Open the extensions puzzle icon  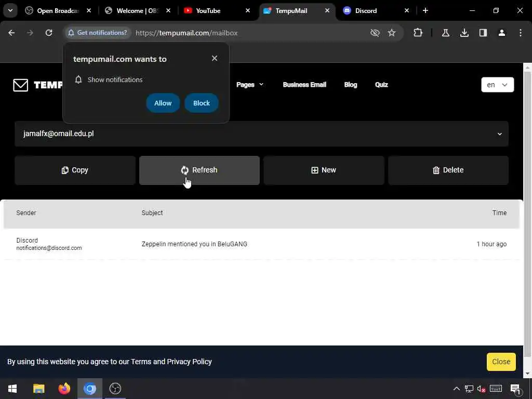[418, 33]
